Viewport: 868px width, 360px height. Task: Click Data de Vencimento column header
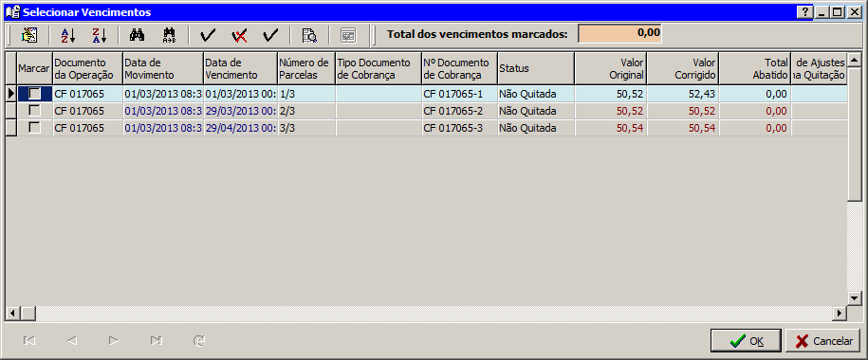(x=240, y=68)
